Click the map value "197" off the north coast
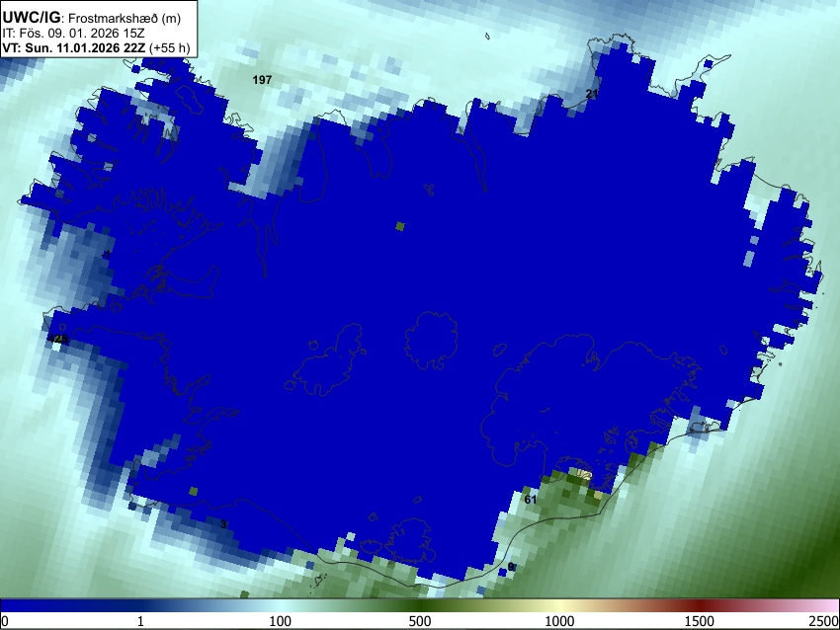 coord(262,80)
